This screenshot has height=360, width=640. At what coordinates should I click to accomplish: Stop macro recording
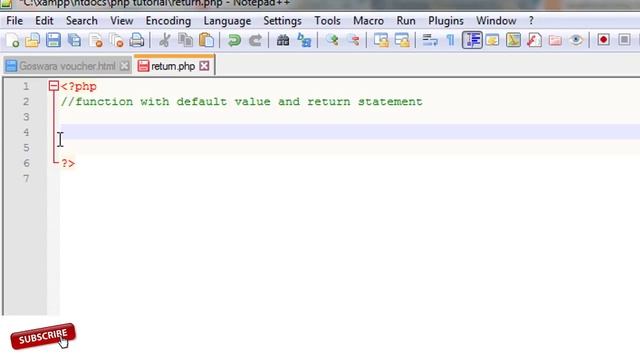pos(624,40)
